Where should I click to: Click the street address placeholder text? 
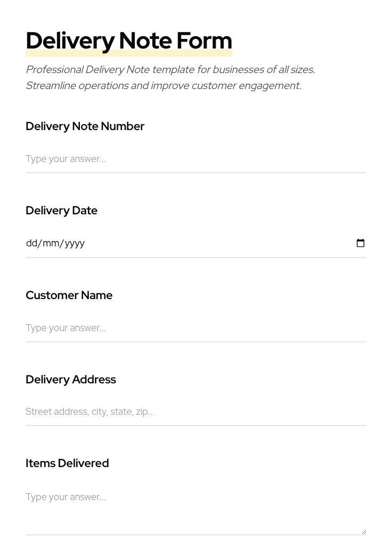(90, 412)
